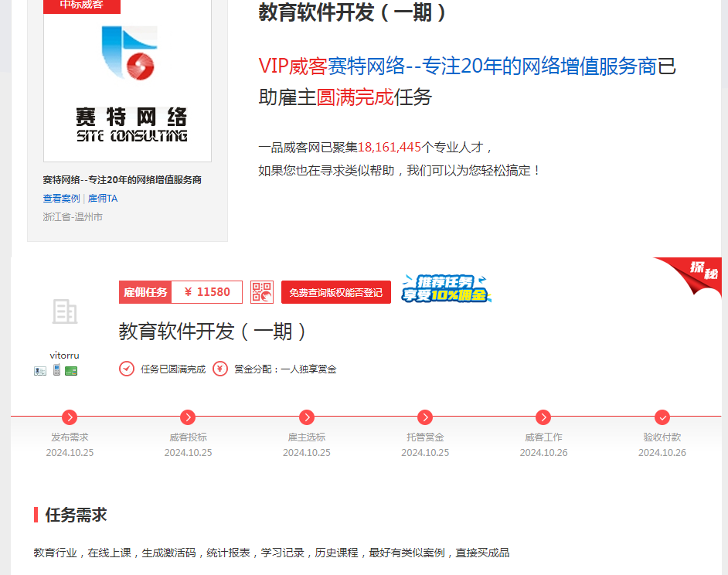Select the 威客投标 timeline step marker

[x=188, y=417]
